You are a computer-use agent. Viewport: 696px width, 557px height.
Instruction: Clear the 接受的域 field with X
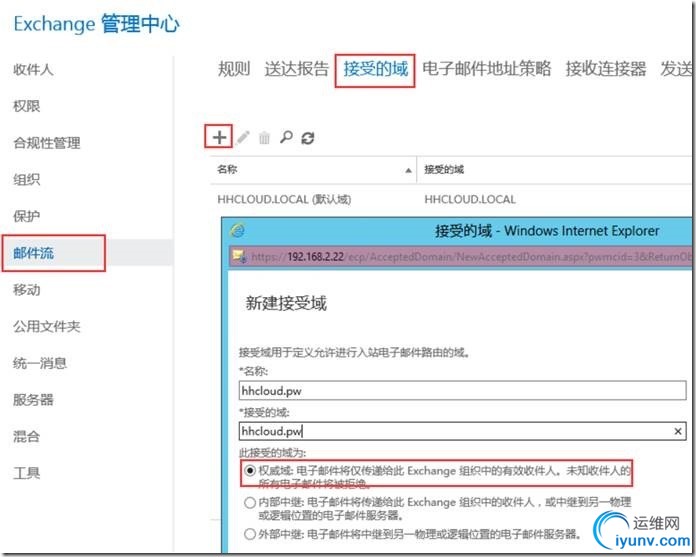(x=677, y=431)
